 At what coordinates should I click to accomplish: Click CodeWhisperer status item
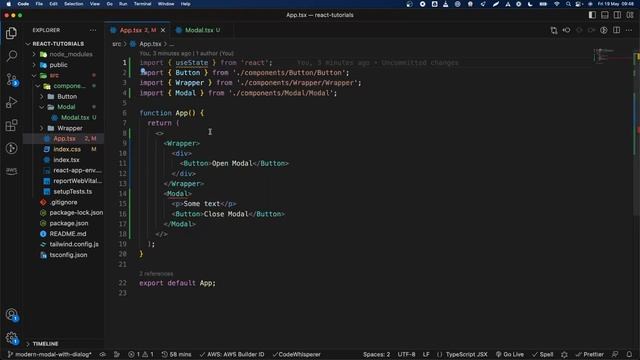[296, 354]
